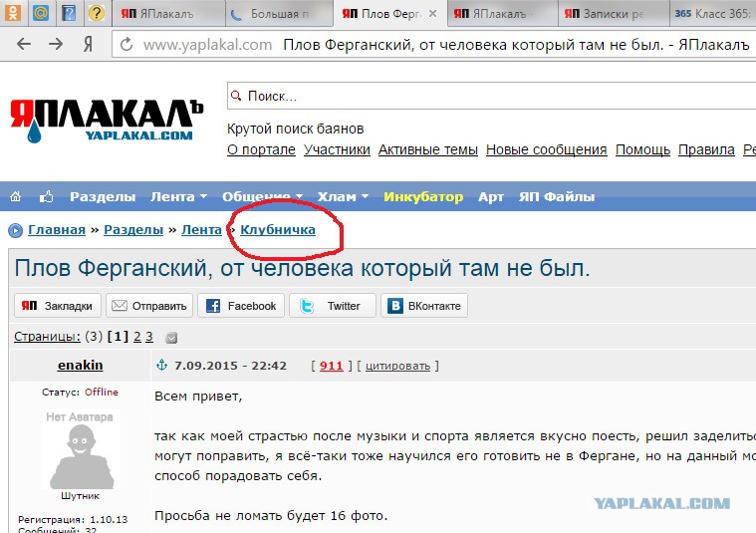
Task: Switch to the Записки ре tab
Action: pyautogui.click(x=614, y=14)
